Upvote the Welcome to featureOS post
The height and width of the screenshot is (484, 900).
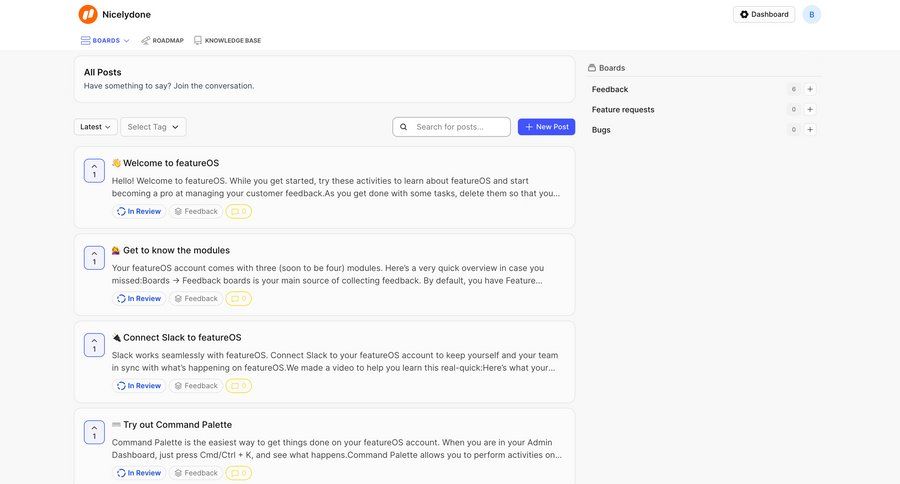tap(94, 171)
